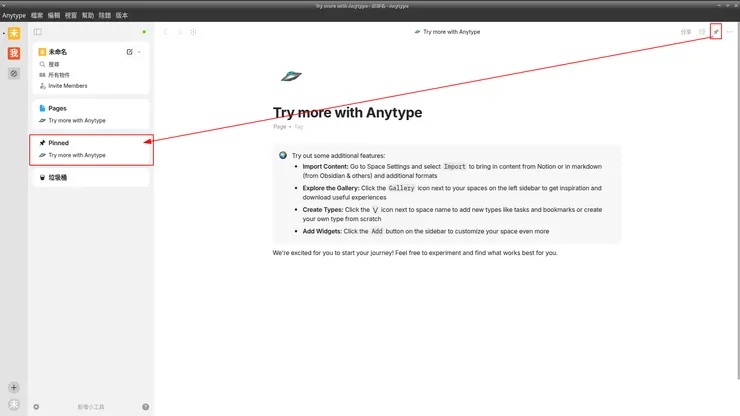Click the Try more with Anytype heading
740x416 pixels.
[x=347, y=112]
